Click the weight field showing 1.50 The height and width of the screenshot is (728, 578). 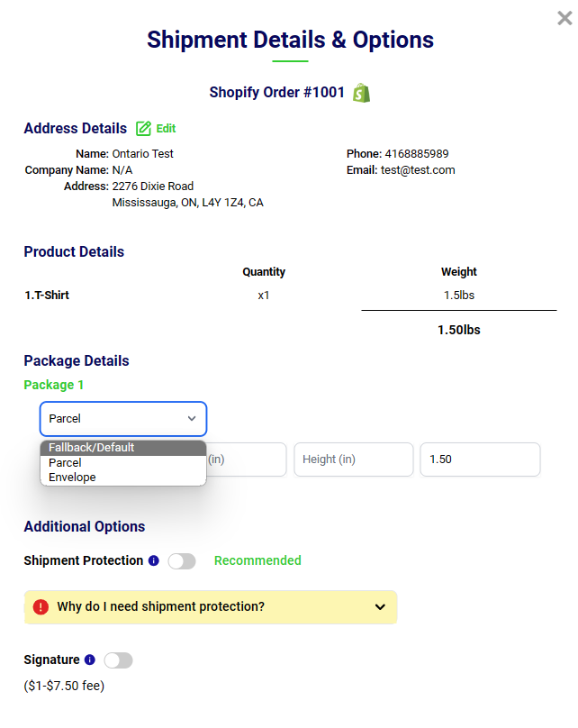(479, 460)
